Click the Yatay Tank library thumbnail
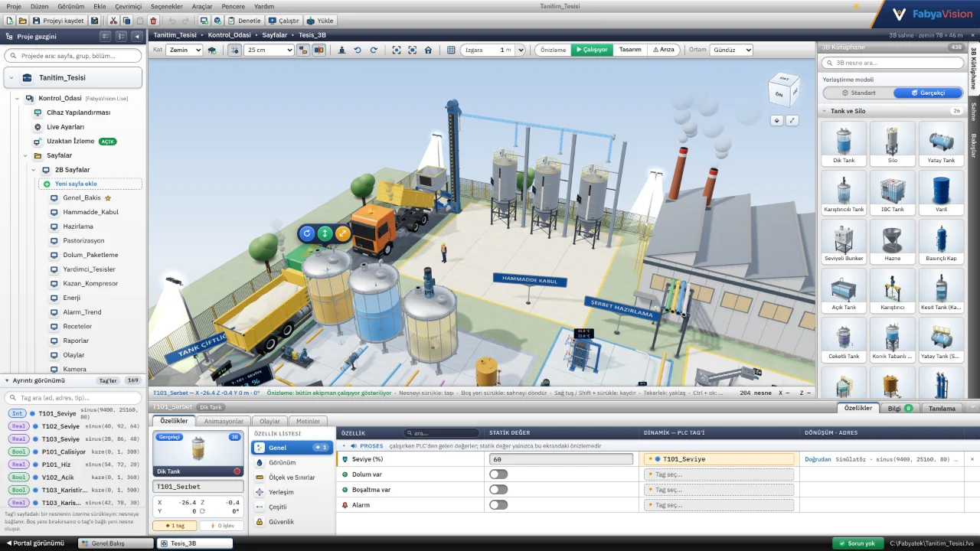 pyautogui.click(x=941, y=143)
